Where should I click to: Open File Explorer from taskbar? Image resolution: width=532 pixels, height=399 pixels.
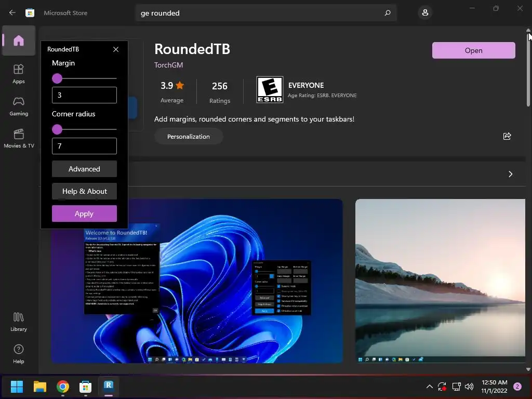(39, 386)
